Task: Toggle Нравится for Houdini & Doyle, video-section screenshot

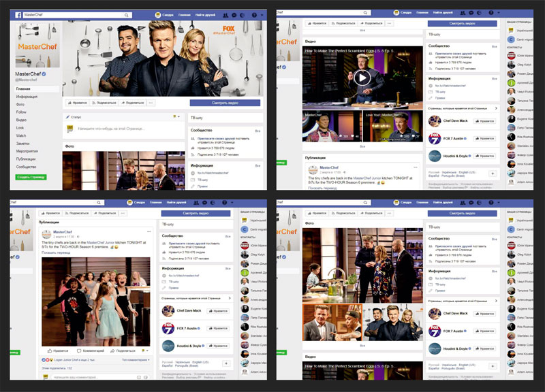Action: pyautogui.click(x=485, y=157)
